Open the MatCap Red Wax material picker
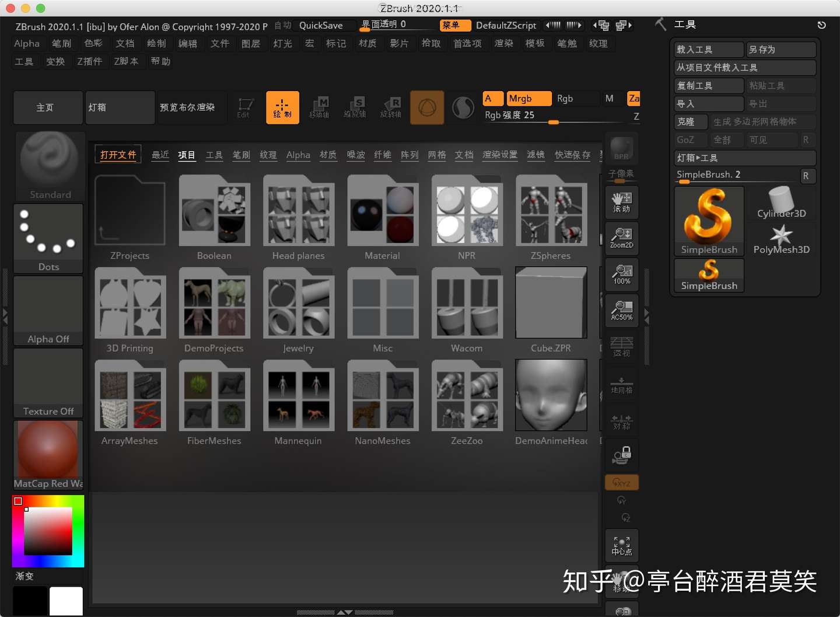 (48, 455)
